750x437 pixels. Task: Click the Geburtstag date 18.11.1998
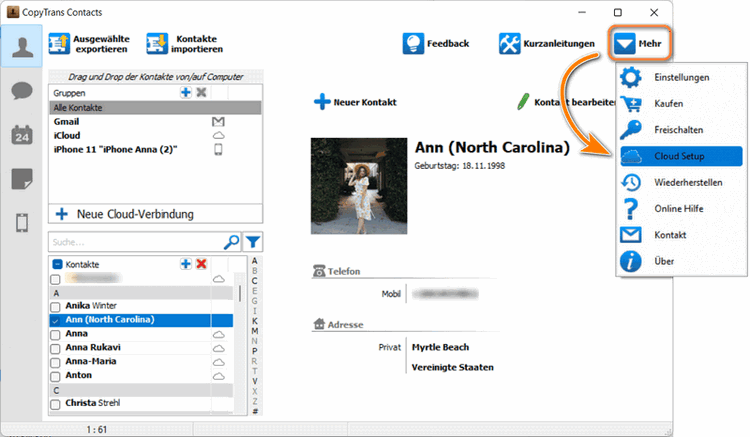click(x=483, y=166)
